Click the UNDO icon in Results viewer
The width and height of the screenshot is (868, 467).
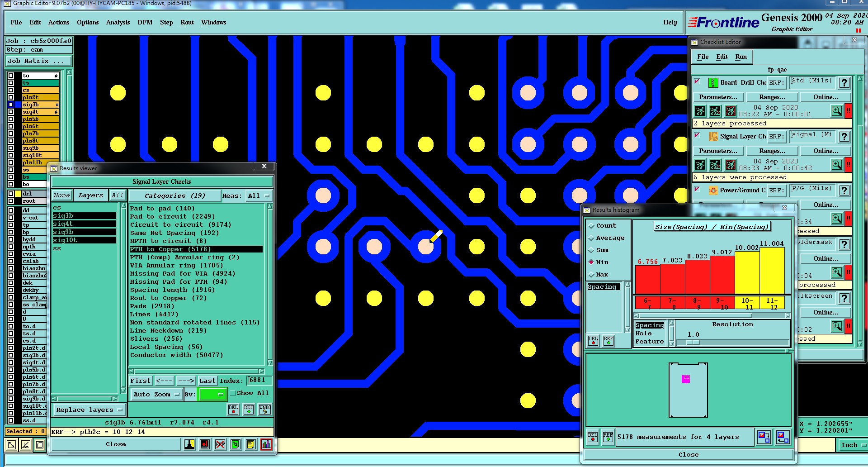coord(265,410)
